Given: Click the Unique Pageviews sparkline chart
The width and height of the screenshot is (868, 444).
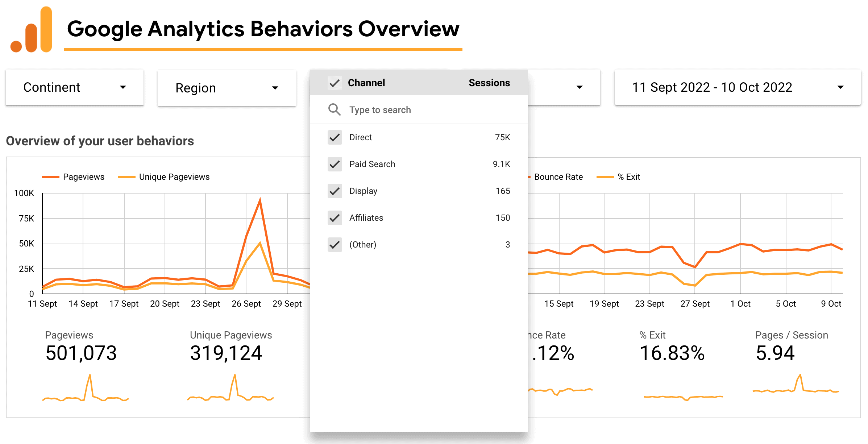Looking at the screenshot, I should 231,388.
